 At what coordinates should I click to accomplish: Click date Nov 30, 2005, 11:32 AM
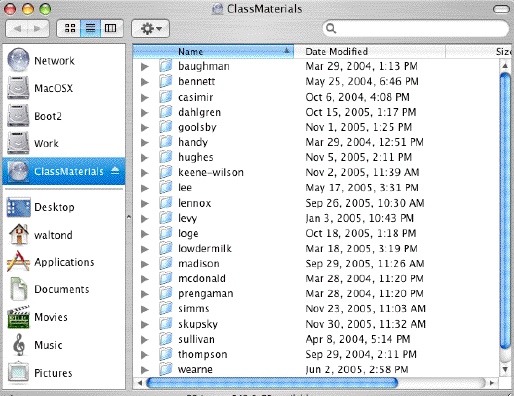tap(365, 324)
